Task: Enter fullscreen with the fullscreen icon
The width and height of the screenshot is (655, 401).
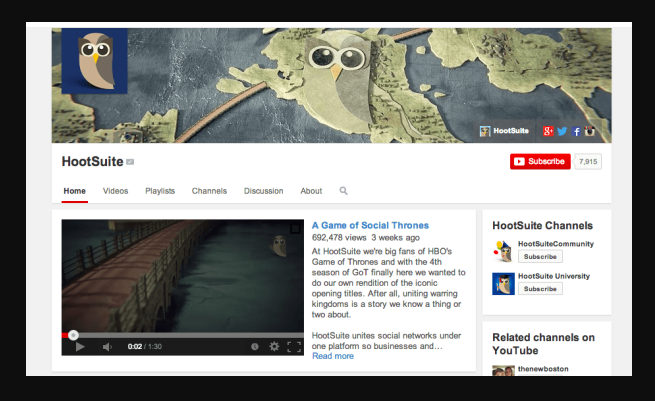Action: click(294, 347)
